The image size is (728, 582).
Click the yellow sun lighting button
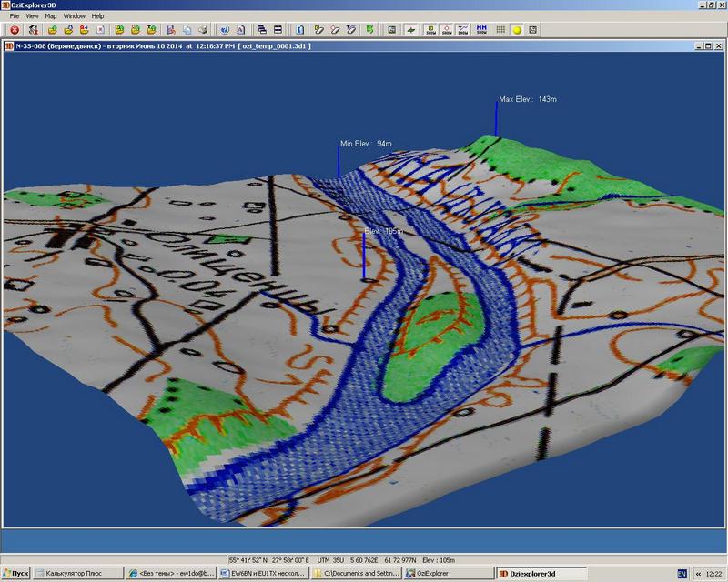[517, 30]
